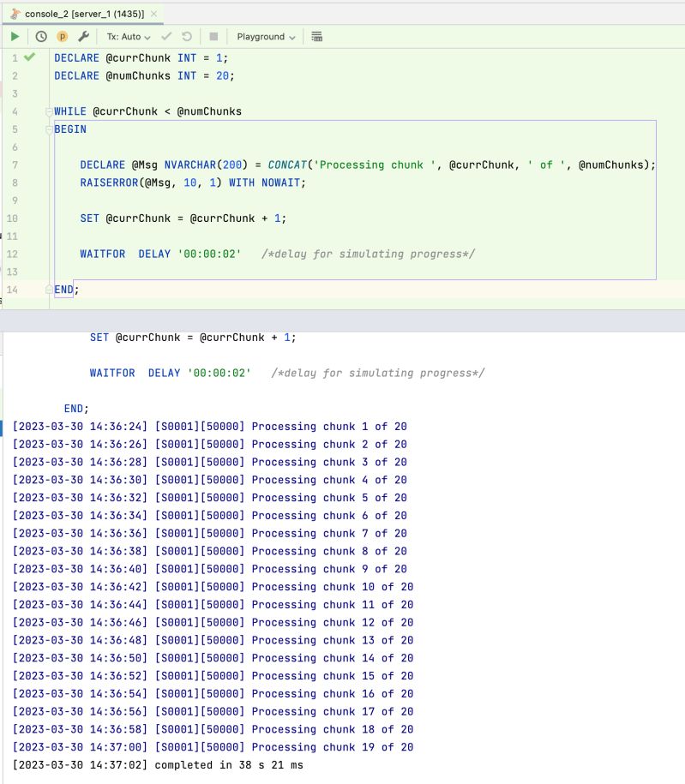Screen dimensions: 685x784
Task: Click the green checkmark in line 1 gutter
Action: coord(29,57)
